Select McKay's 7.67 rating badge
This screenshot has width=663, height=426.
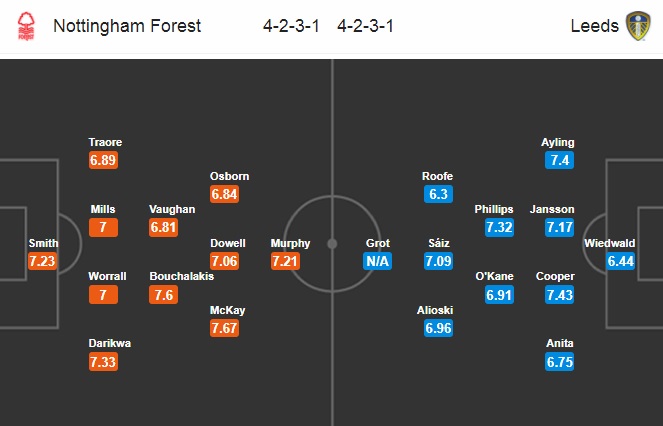(225, 328)
